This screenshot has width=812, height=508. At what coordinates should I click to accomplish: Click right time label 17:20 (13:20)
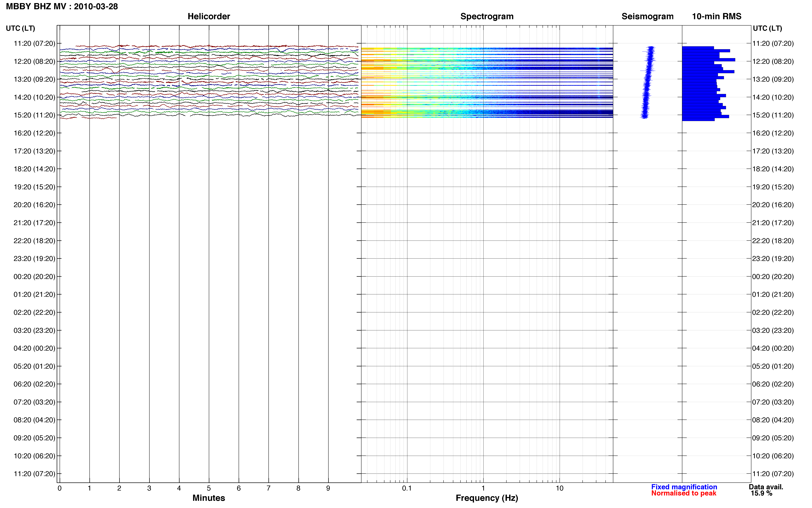(773, 151)
